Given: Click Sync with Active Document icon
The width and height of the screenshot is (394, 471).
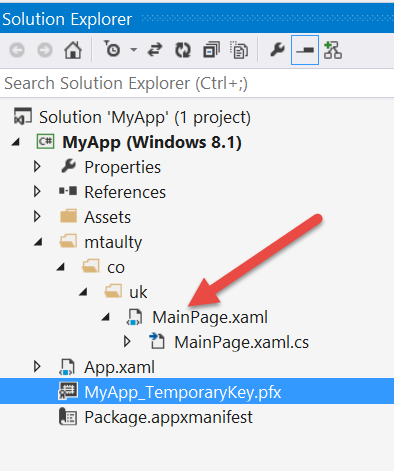Looking at the screenshot, I should click(155, 50).
